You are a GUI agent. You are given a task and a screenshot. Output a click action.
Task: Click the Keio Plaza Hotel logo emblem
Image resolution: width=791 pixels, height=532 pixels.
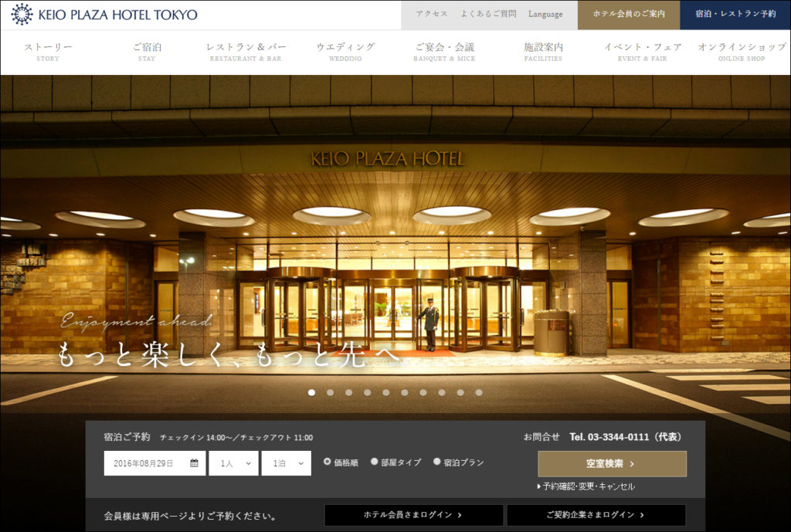click(x=21, y=14)
